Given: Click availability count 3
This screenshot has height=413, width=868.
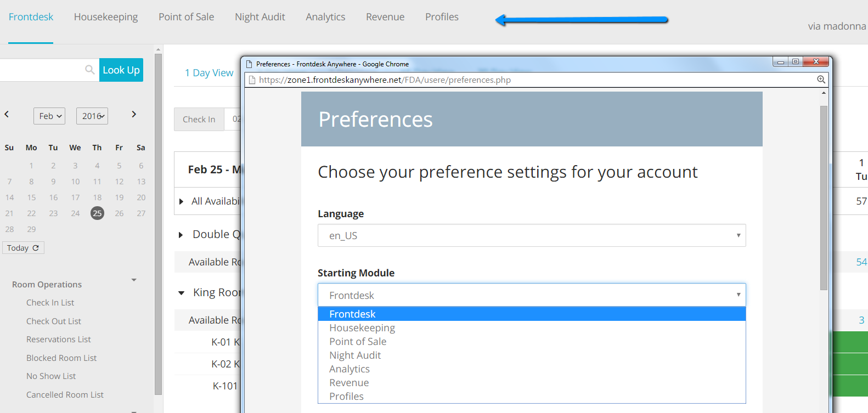Looking at the screenshot, I should pyautogui.click(x=861, y=320).
